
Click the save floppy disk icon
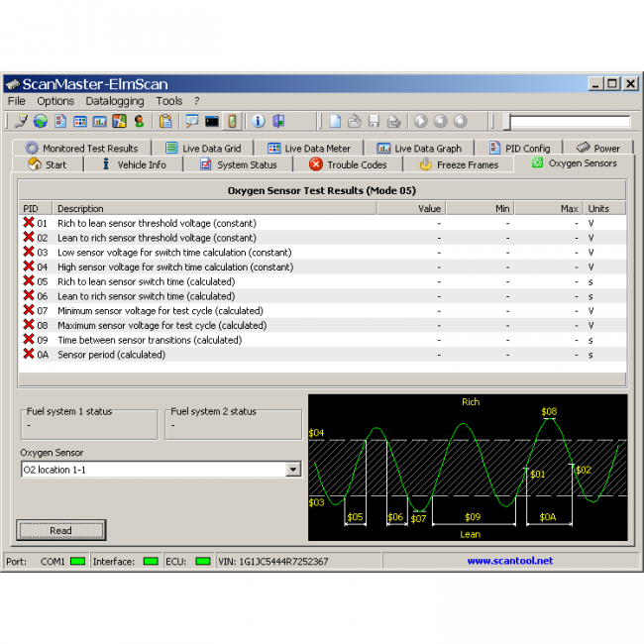coord(374,121)
